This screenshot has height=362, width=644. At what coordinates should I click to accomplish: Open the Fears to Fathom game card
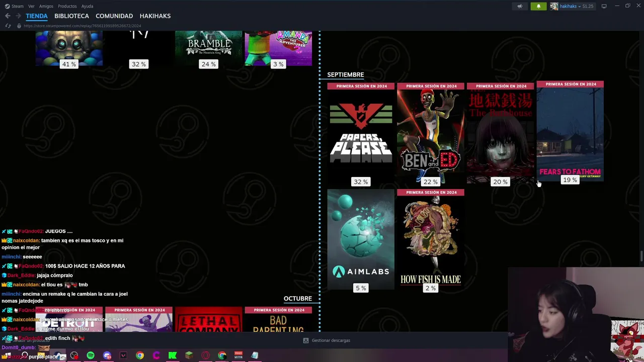[x=570, y=131]
